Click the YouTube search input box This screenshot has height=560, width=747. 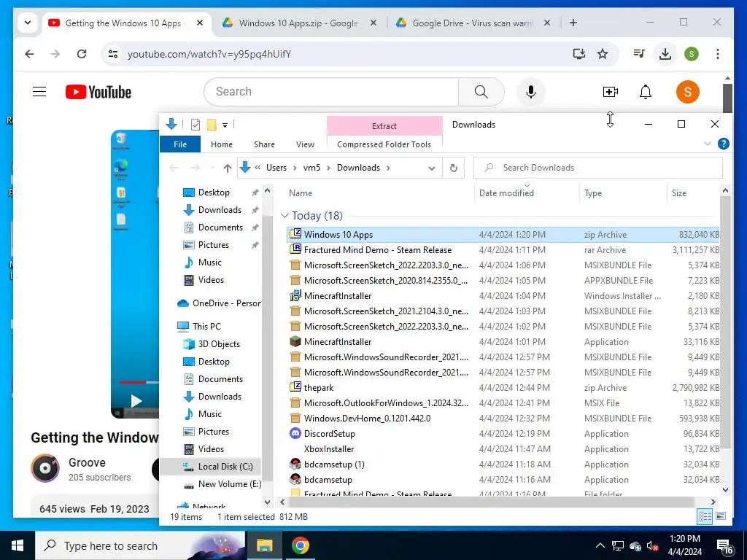(x=331, y=91)
